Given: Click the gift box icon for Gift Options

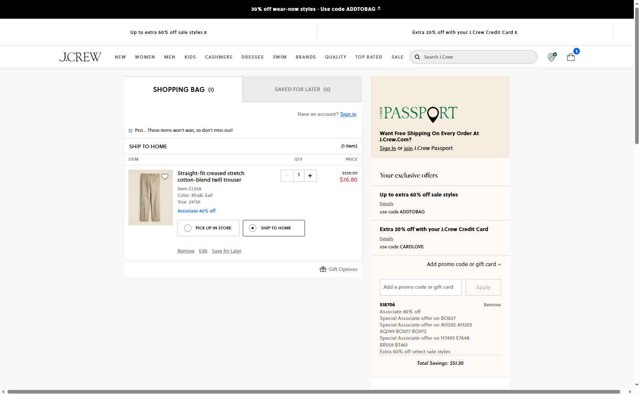Looking at the screenshot, I should (323, 269).
